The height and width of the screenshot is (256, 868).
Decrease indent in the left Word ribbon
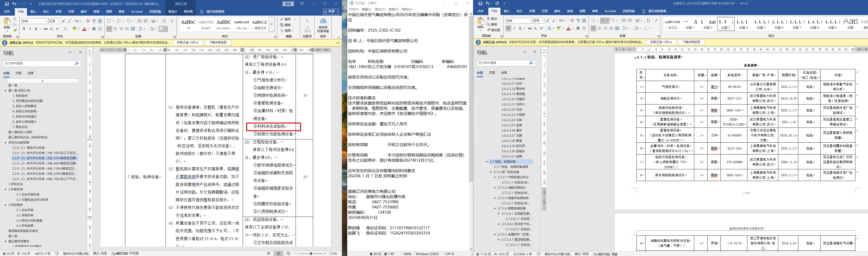[x=139, y=21]
